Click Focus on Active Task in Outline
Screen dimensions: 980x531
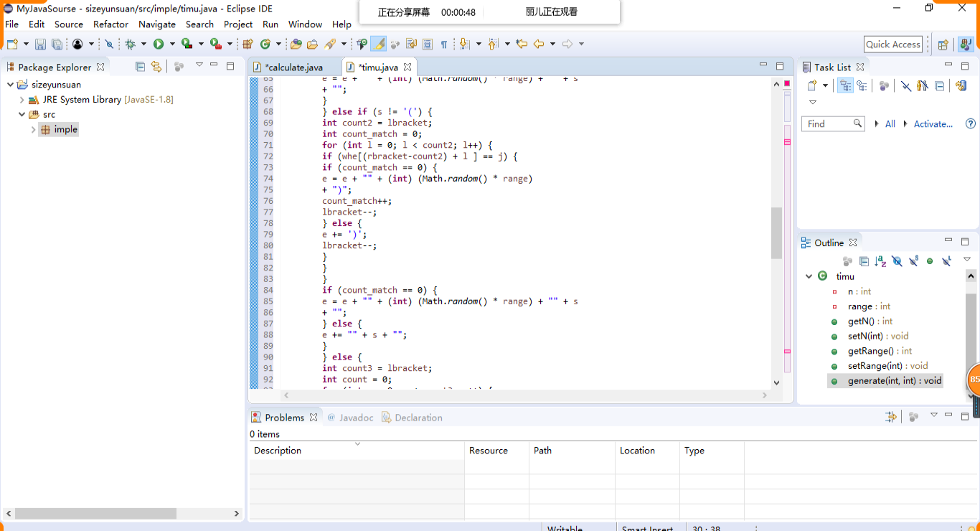coord(847,261)
